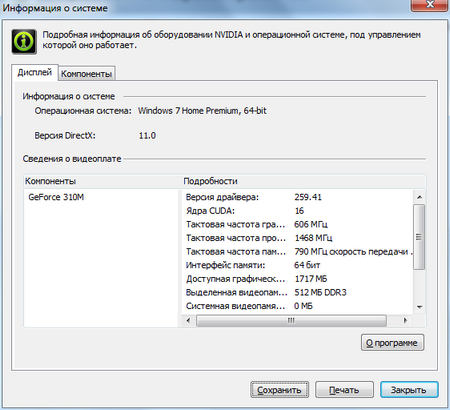Click the Подробности column header
The image size is (450, 410).
click(x=304, y=181)
